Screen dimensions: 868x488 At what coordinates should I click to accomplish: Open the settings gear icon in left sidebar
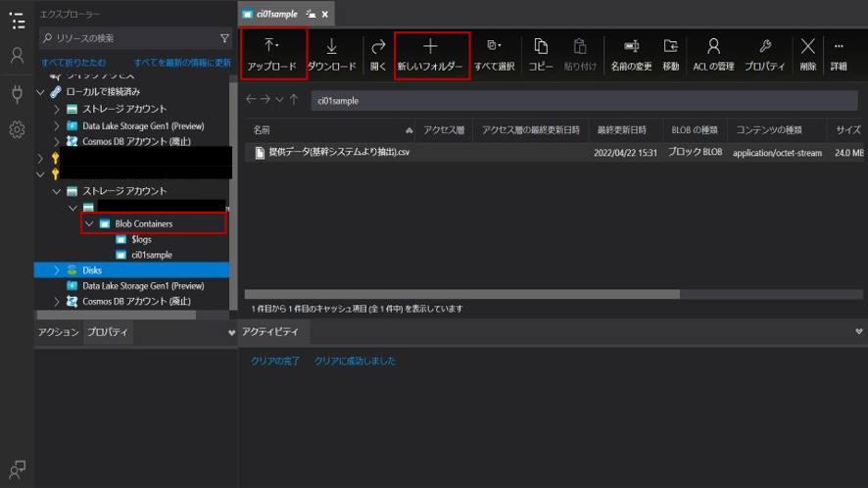tap(17, 129)
